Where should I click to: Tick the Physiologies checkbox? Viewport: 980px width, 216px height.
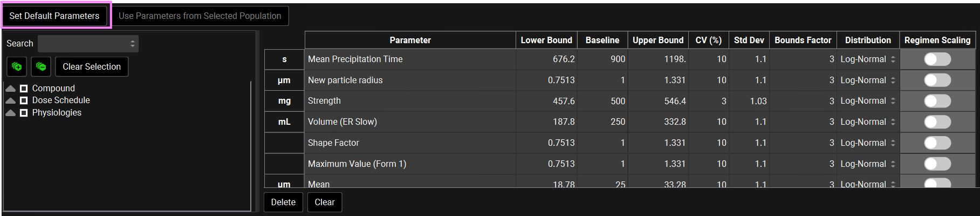[x=24, y=112]
